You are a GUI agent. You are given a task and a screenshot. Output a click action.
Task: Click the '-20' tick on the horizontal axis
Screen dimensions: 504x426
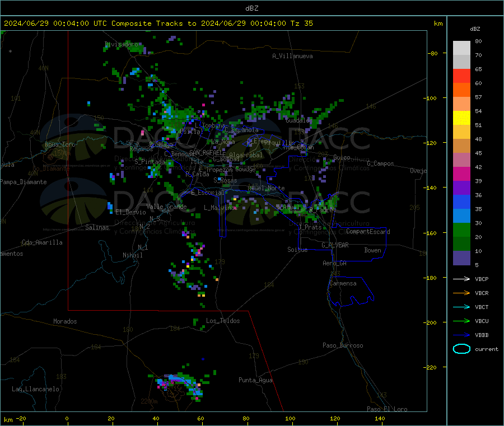click(x=21, y=419)
